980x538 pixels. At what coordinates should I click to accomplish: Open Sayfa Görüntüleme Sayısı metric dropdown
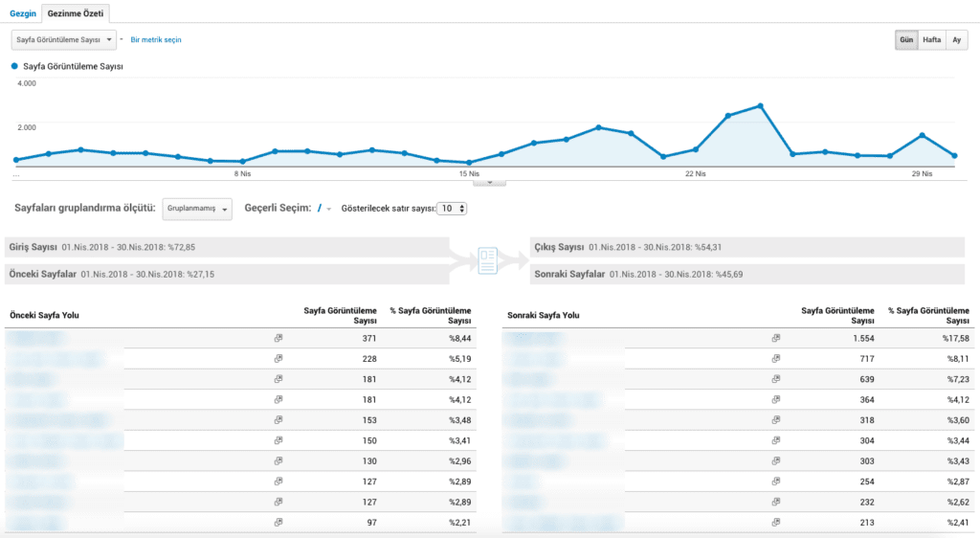[64, 40]
